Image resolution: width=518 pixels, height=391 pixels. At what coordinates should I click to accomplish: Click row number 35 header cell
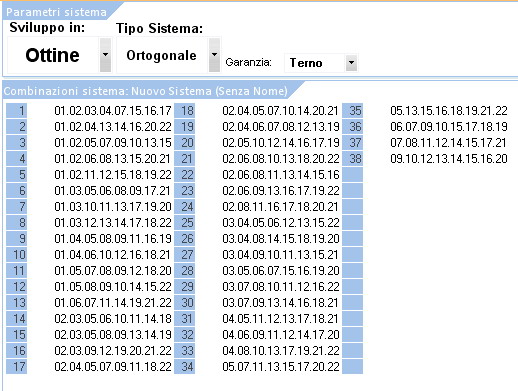(x=352, y=110)
